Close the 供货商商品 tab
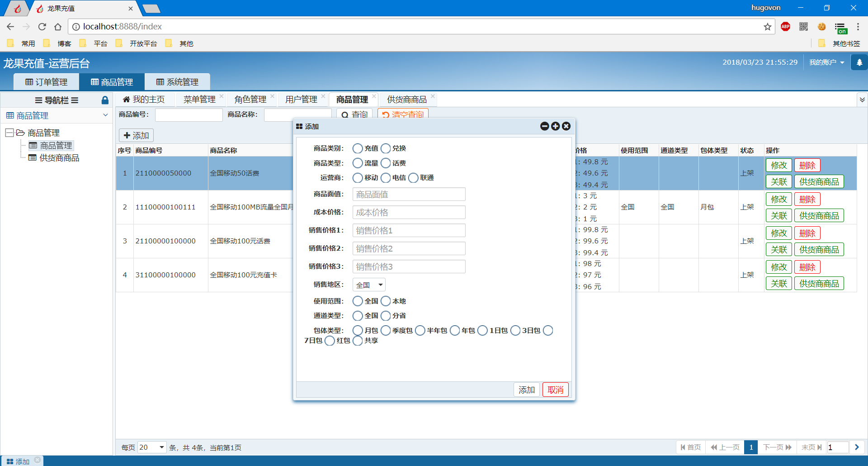The height and width of the screenshot is (466, 868). tap(433, 96)
